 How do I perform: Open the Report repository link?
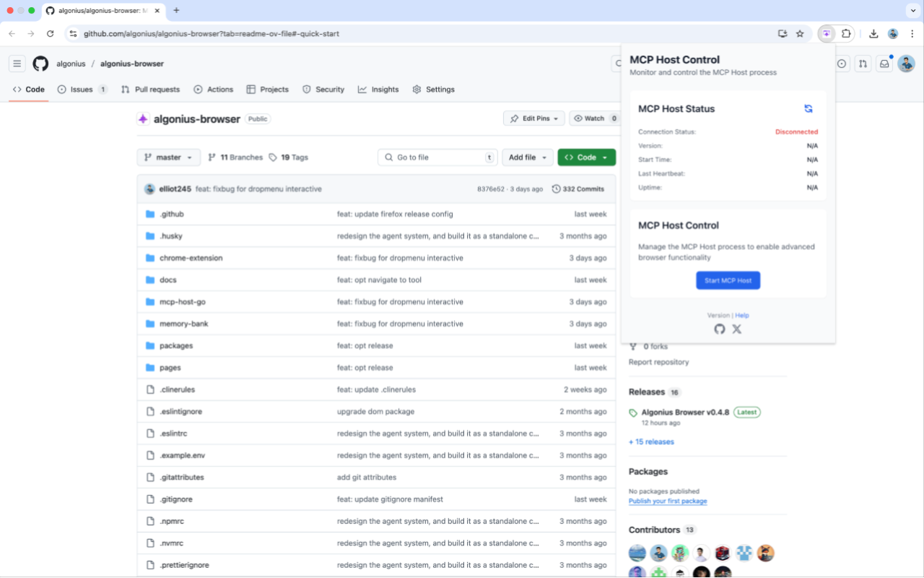658,362
